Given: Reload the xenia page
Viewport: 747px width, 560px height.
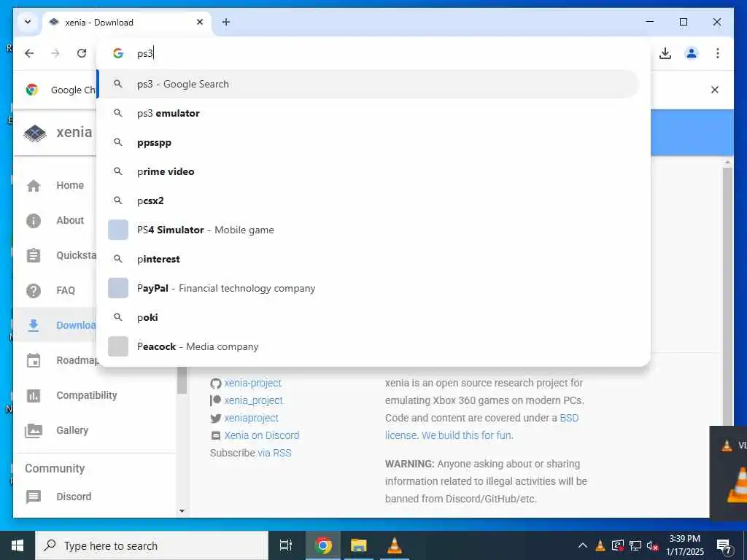Looking at the screenshot, I should (x=82, y=53).
